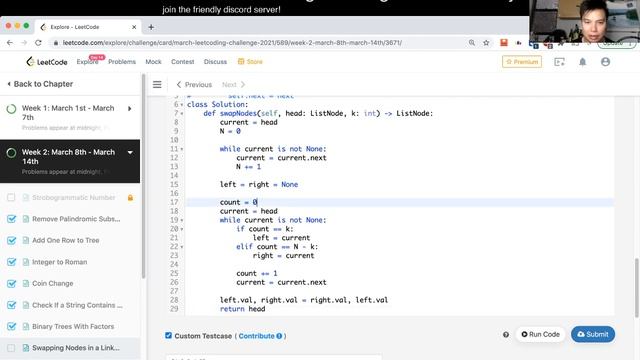Screen dimensions: 640x360
Task: Click the Explore menu item
Action: tap(87, 62)
